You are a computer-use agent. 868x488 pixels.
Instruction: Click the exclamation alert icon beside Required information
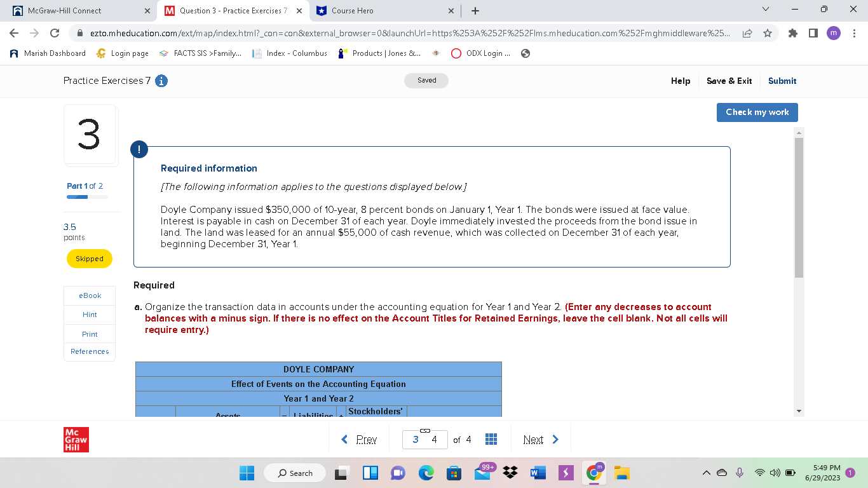coord(139,149)
